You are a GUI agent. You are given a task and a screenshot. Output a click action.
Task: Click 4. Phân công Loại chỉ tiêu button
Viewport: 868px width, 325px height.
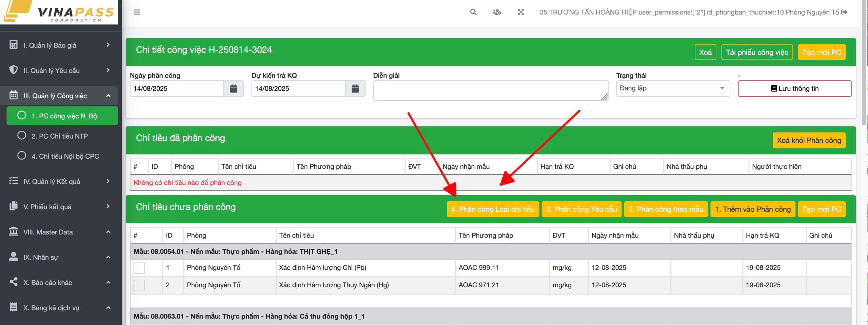pyautogui.click(x=492, y=209)
